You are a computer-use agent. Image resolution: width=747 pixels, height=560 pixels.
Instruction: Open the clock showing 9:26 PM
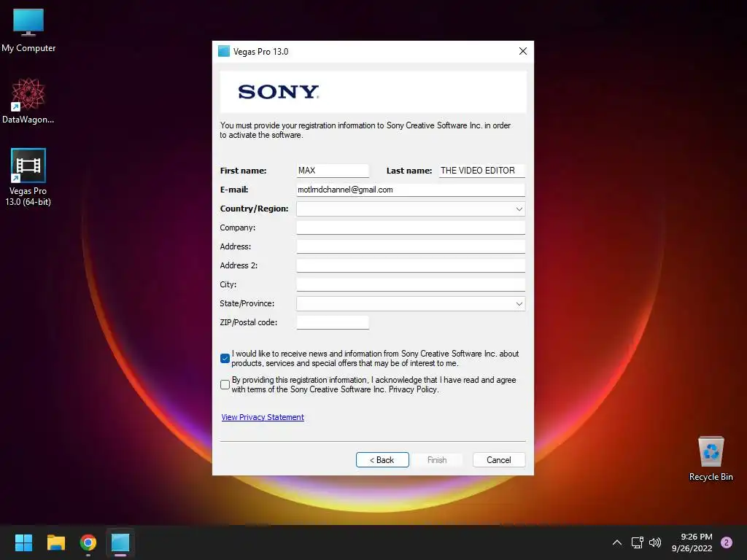coord(692,542)
